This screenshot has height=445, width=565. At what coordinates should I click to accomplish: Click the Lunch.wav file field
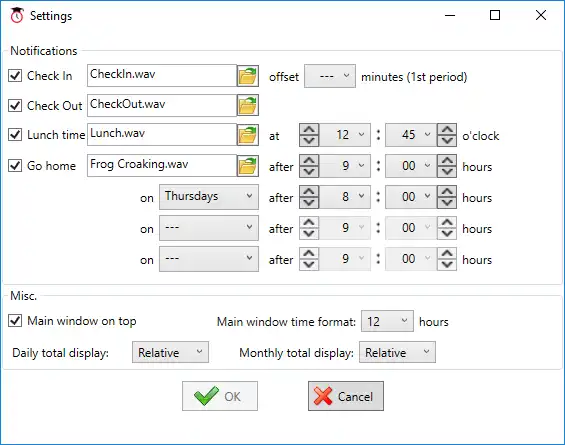pyautogui.click(x=162, y=135)
